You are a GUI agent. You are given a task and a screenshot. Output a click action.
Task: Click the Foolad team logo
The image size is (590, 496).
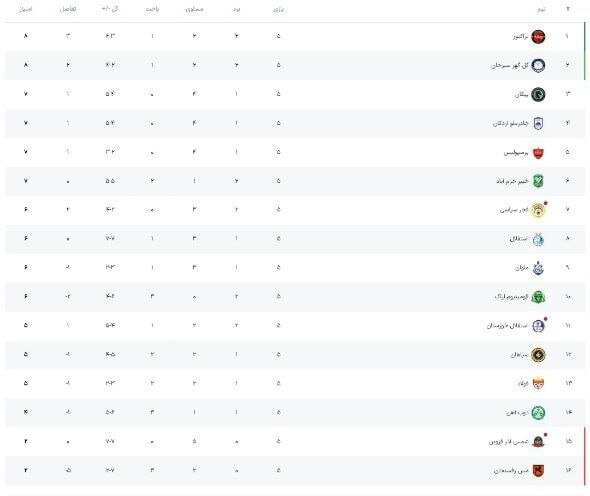pos(538,383)
